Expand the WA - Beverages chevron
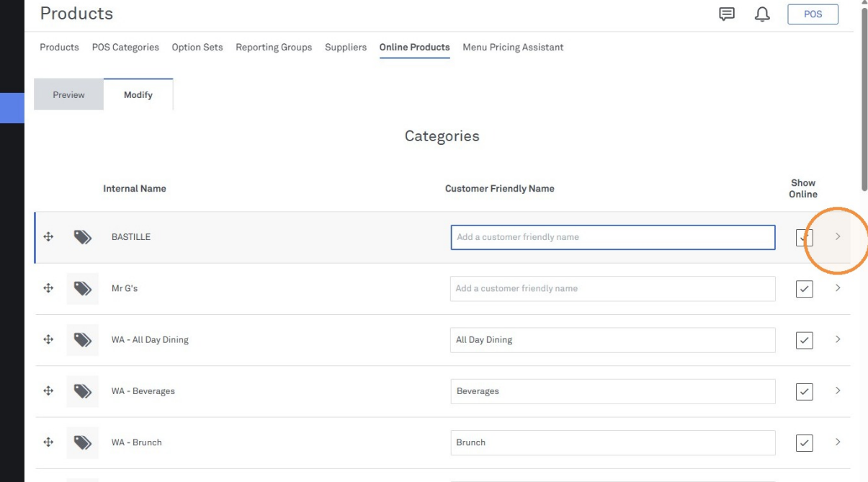 (838, 390)
